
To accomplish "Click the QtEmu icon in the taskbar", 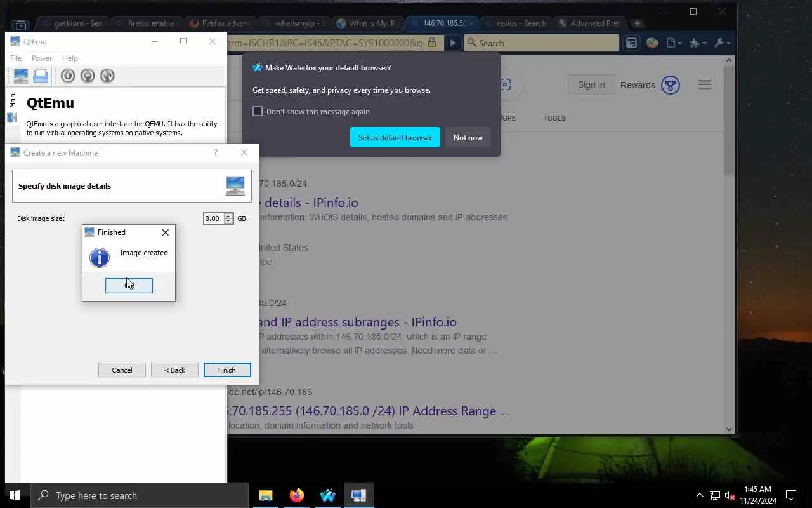I will click(358, 495).
